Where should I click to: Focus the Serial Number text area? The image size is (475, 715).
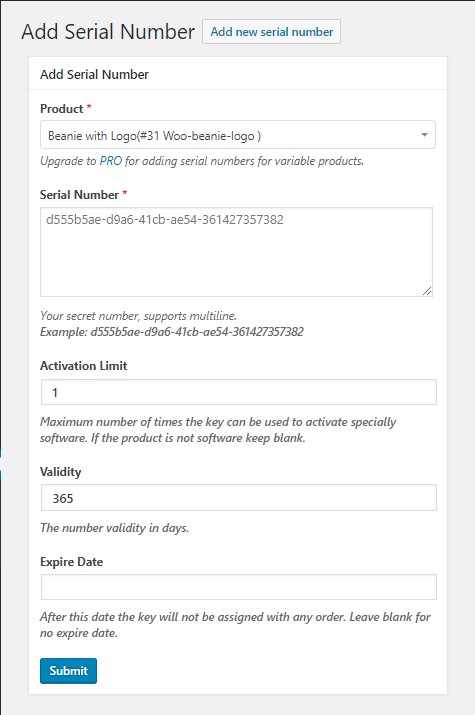click(x=236, y=252)
